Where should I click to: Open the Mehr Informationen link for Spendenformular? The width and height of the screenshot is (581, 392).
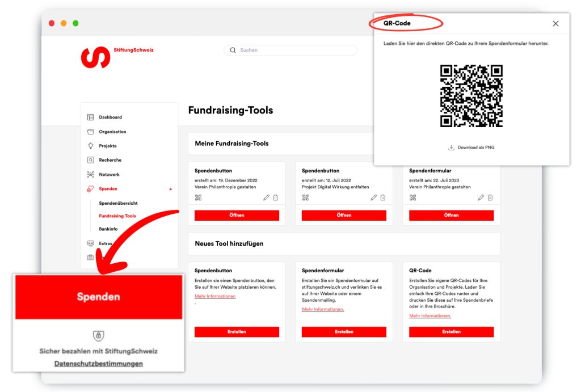pos(323,309)
